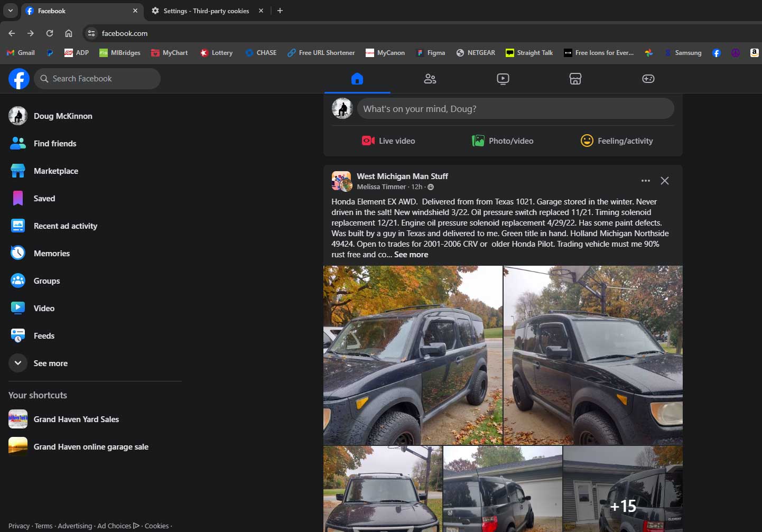Hide the West Michigan Man Stuff post
The height and width of the screenshot is (532, 762).
tap(665, 181)
